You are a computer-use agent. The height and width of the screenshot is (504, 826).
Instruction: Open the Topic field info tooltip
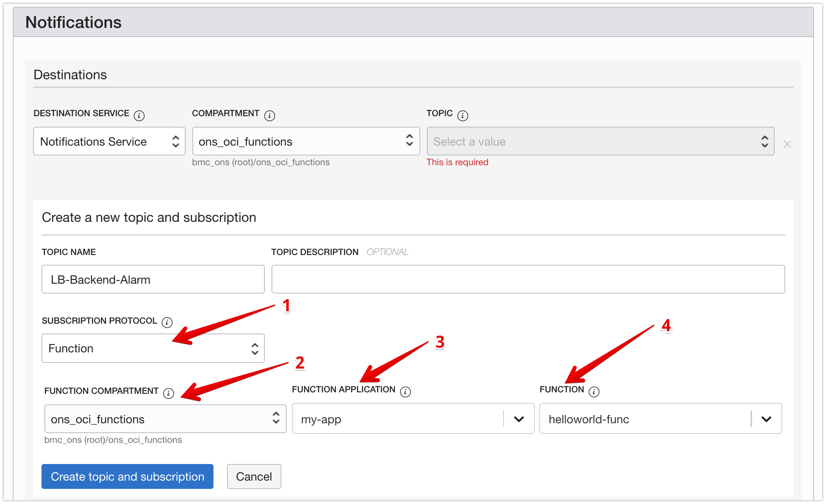[463, 115]
